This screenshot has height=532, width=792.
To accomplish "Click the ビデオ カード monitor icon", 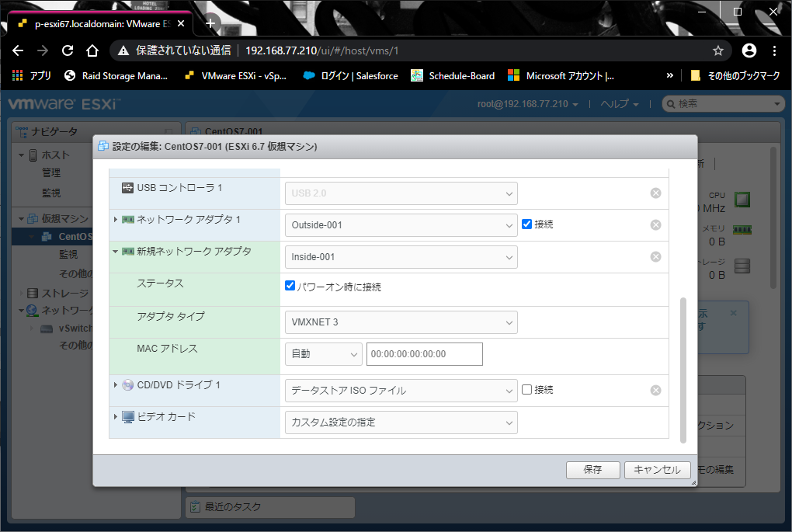I will [x=128, y=417].
